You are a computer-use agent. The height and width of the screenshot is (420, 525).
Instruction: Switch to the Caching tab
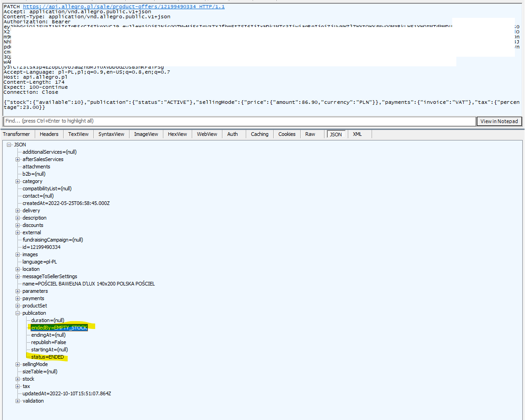[x=259, y=134]
